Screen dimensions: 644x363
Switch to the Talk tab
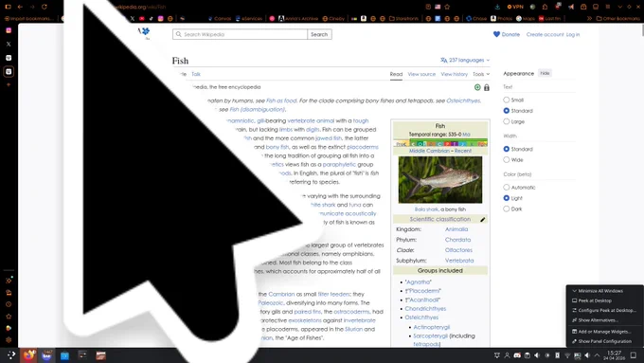[196, 74]
